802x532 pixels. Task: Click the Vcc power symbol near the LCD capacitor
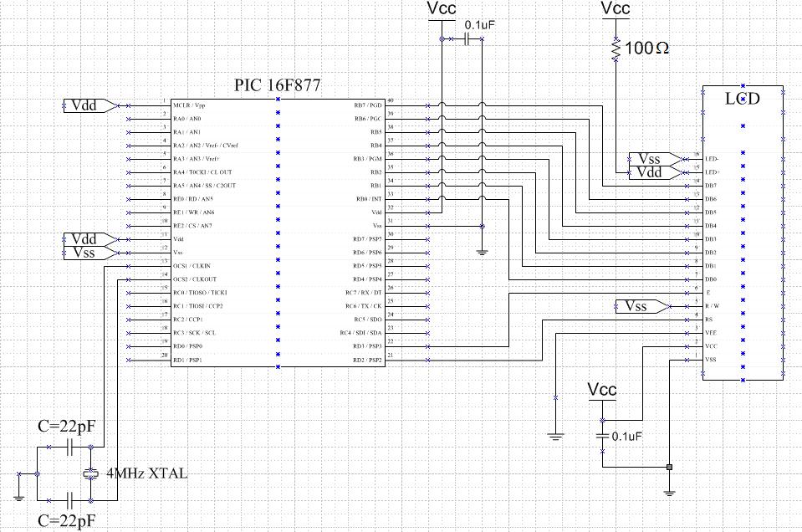click(x=602, y=391)
